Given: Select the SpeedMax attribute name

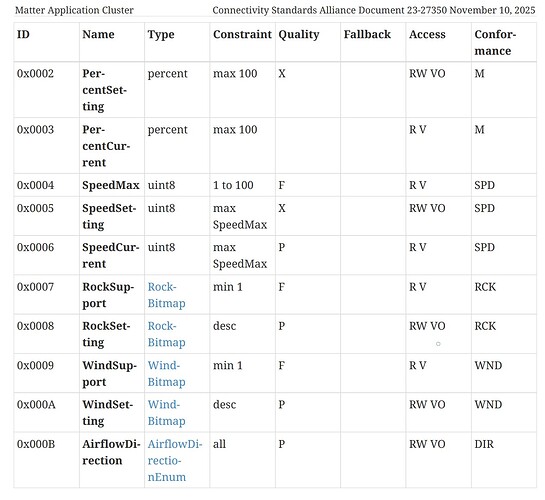Looking at the screenshot, I should 111,185.
